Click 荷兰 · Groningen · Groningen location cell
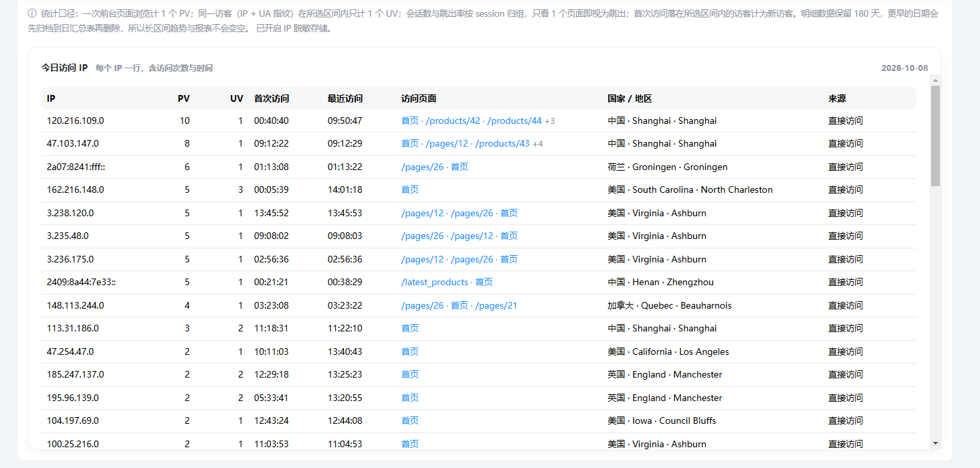The image size is (980, 468). click(x=668, y=167)
